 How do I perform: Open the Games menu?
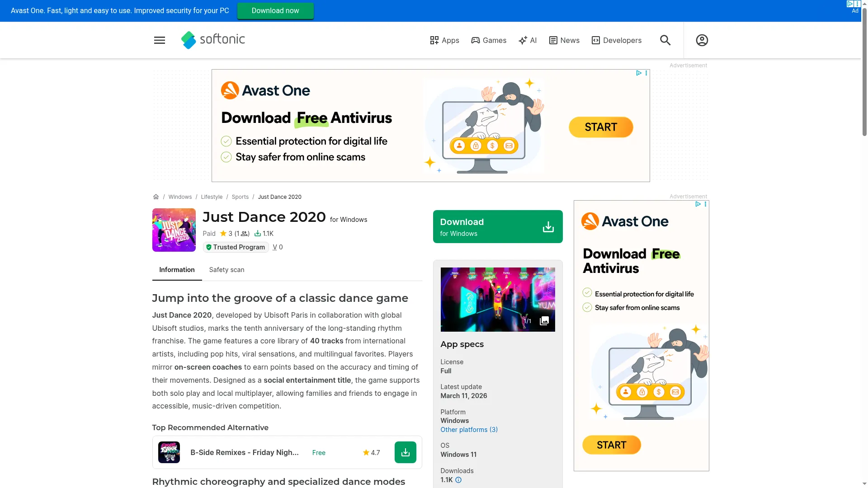tap(489, 40)
